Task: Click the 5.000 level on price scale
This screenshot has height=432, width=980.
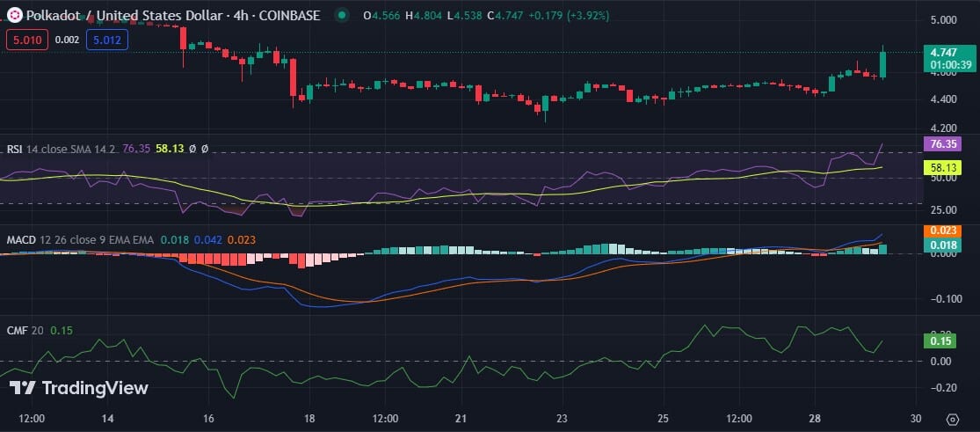Action: pyautogui.click(x=944, y=19)
